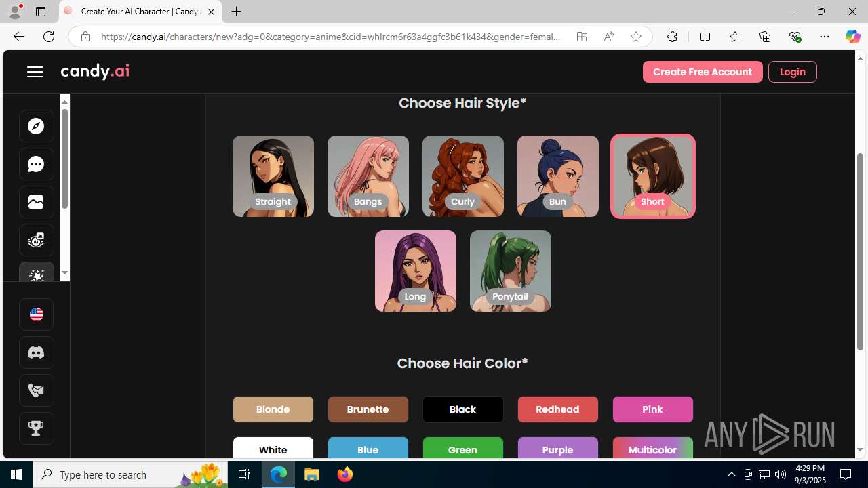Open the Action Center notifications icon

click(846, 474)
